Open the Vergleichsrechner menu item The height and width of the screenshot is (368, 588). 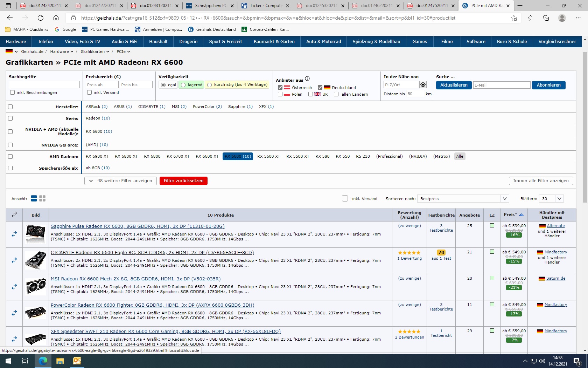point(557,41)
